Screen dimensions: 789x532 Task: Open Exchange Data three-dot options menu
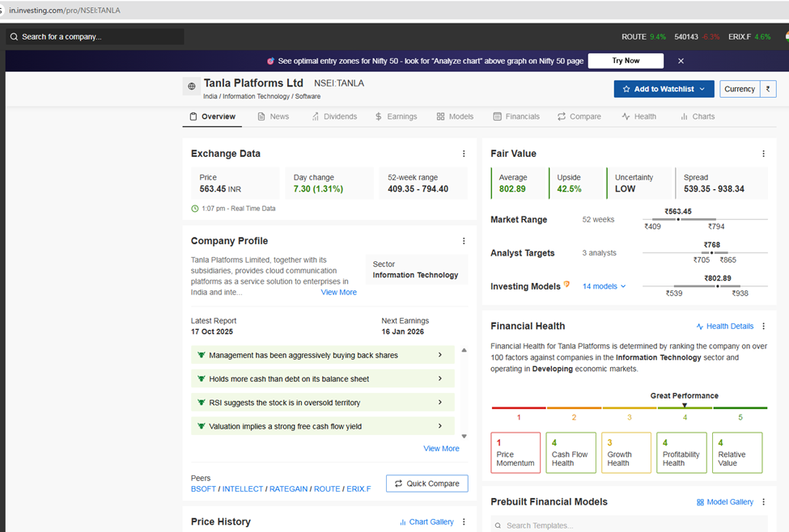coord(464,154)
